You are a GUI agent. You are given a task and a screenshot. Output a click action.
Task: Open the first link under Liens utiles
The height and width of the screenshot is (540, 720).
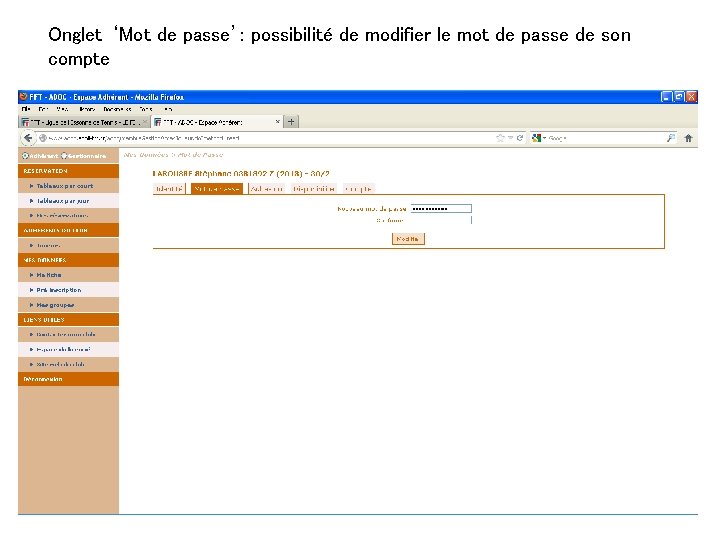(x=66, y=334)
